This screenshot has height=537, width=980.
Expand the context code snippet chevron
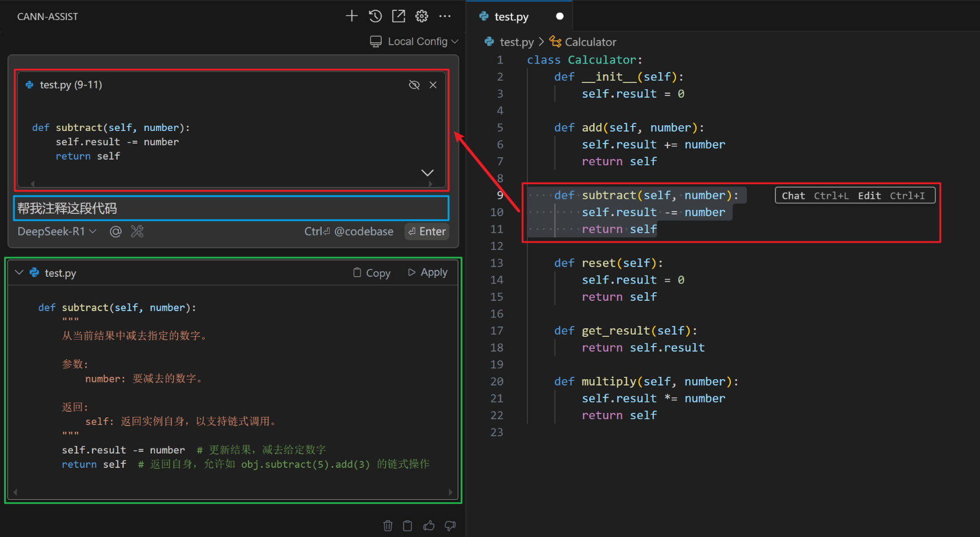(427, 173)
